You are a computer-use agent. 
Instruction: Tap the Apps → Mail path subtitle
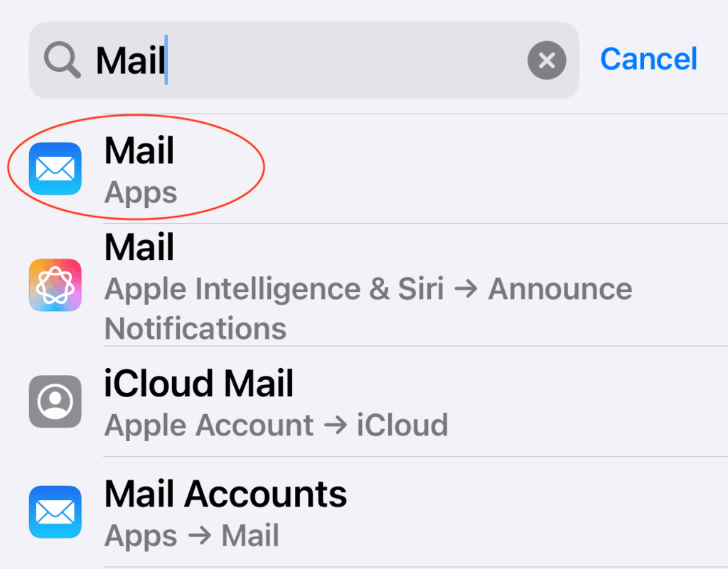click(x=192, y=536)
